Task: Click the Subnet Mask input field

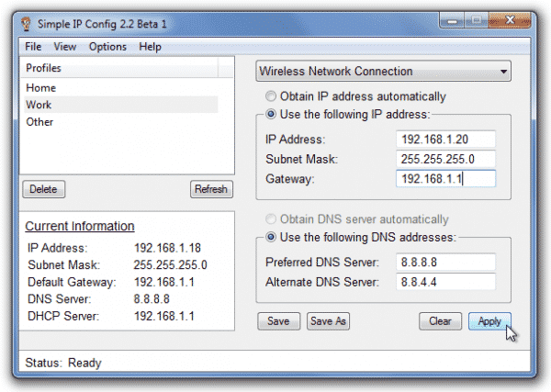Action: 446,158
